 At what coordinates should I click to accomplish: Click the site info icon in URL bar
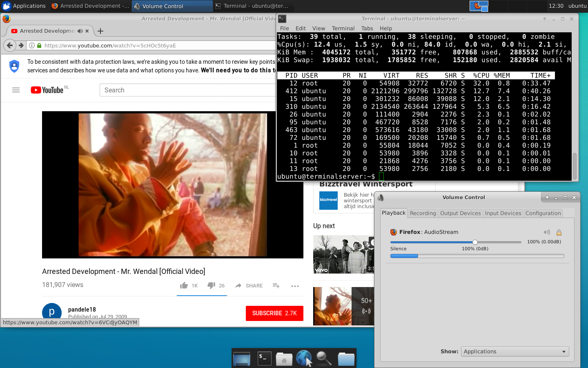click(32, 45)
